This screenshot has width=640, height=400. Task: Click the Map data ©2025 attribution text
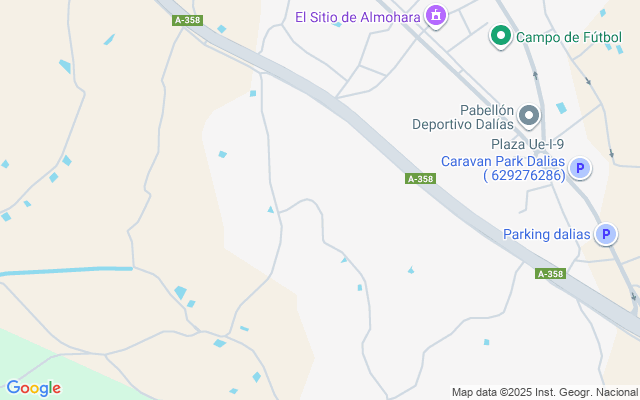pos(545,392)
